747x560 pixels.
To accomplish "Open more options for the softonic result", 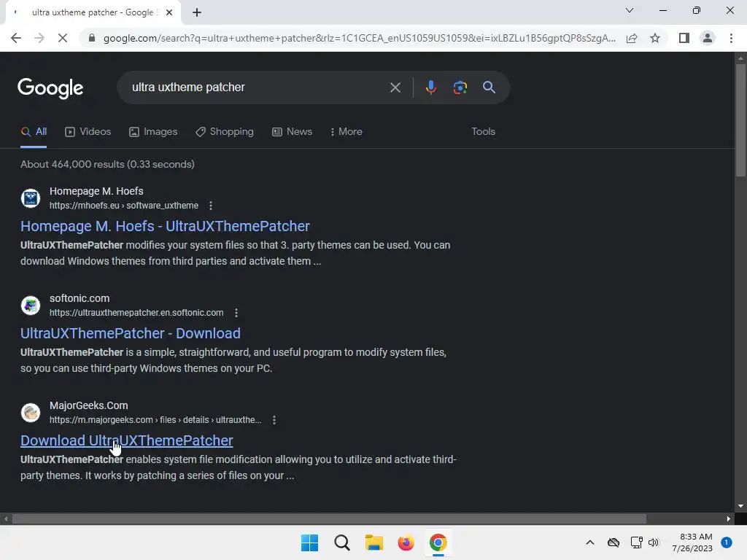I will tap(236, 313).
